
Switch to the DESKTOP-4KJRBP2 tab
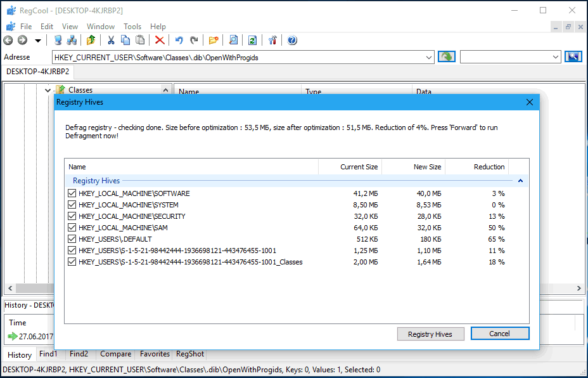(x=38, y=72)
